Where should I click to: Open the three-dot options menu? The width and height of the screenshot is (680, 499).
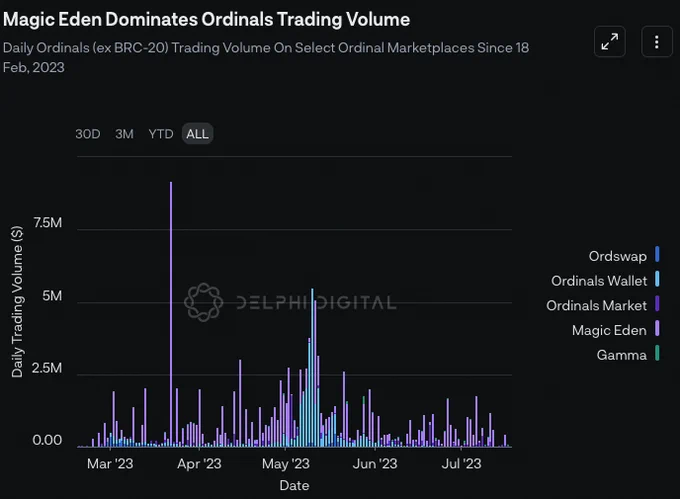coord(656,41)
